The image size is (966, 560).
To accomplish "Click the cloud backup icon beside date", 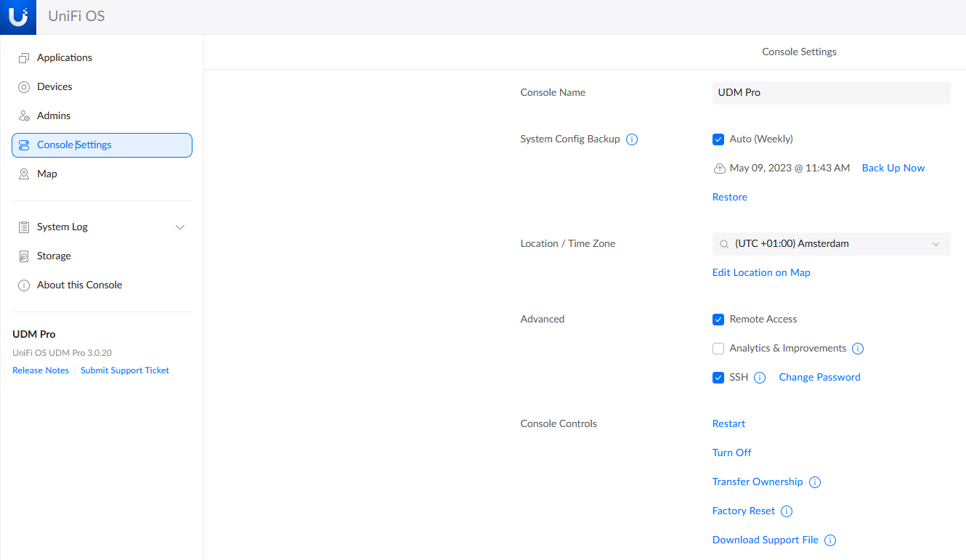I will pyautogui.click(x=720, y=169).
